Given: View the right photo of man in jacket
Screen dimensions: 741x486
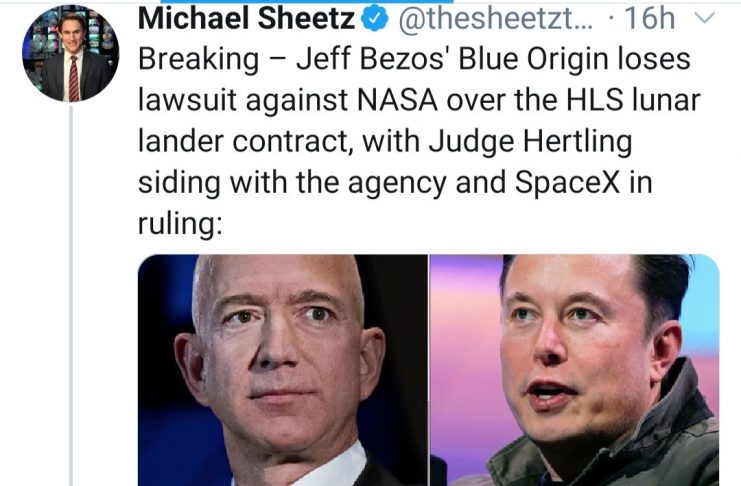Looking at the screenshot, I should pos(575,370).
